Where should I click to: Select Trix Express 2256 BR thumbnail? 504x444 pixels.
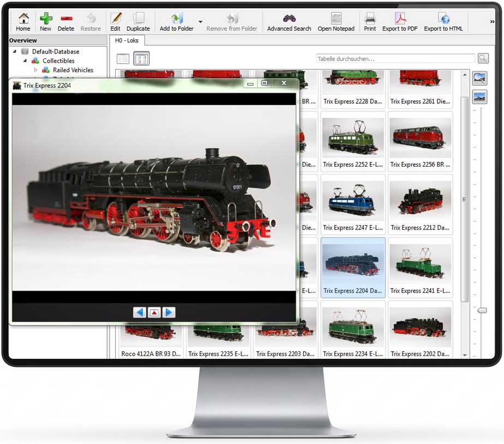tap(420, 141)
